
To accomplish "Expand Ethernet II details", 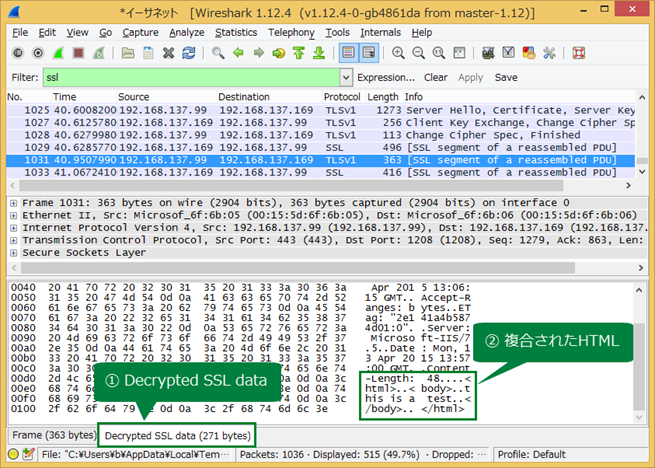I will [x=14, y=216].
